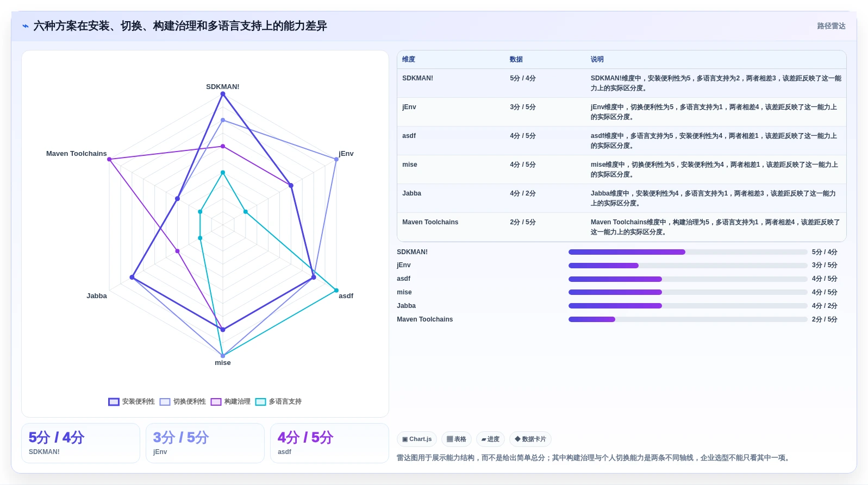This screenshot has height=485, width=868.
Task: Select the asdf table row name
Action: click(x=409, y=136)
